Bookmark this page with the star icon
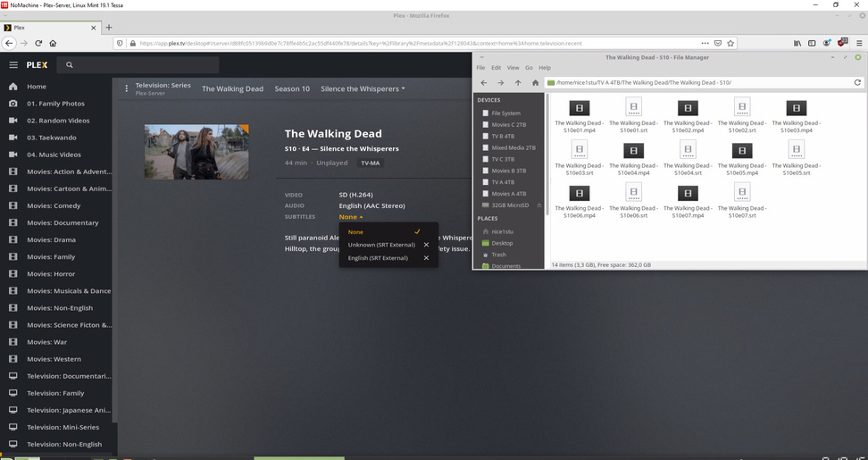The image size is (868, 460). [730, 43]
